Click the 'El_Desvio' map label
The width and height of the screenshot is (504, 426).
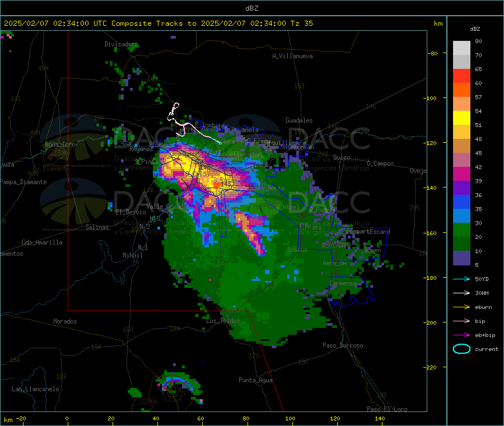[x=131, y=212]
